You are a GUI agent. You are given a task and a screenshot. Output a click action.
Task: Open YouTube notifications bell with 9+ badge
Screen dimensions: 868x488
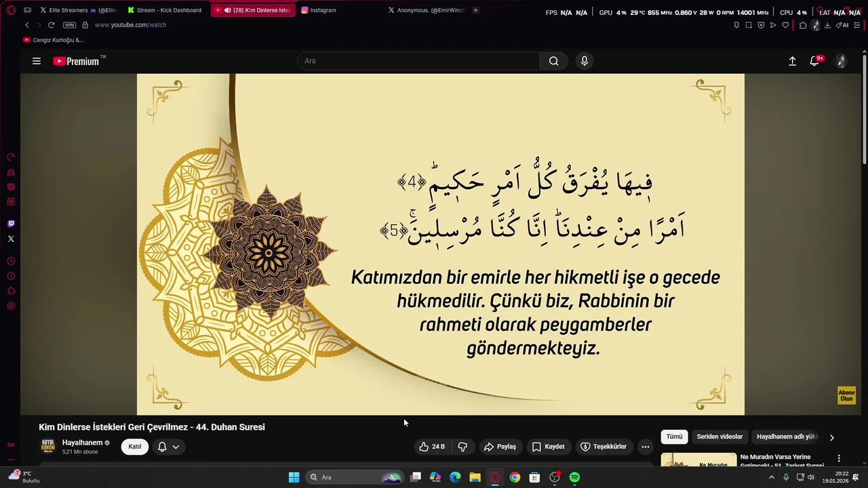tap(816, 61)
